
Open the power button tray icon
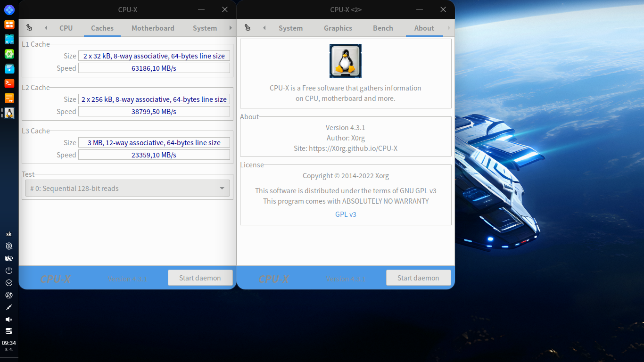click(x=9, y=271)
